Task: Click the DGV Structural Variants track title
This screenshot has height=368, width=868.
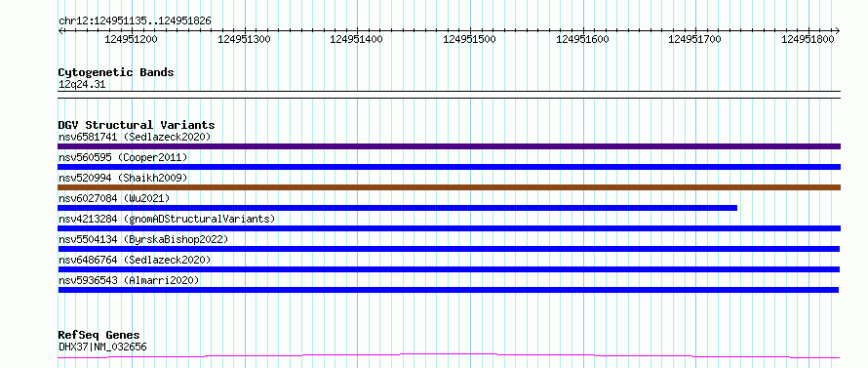Action: tap(137, 125)
